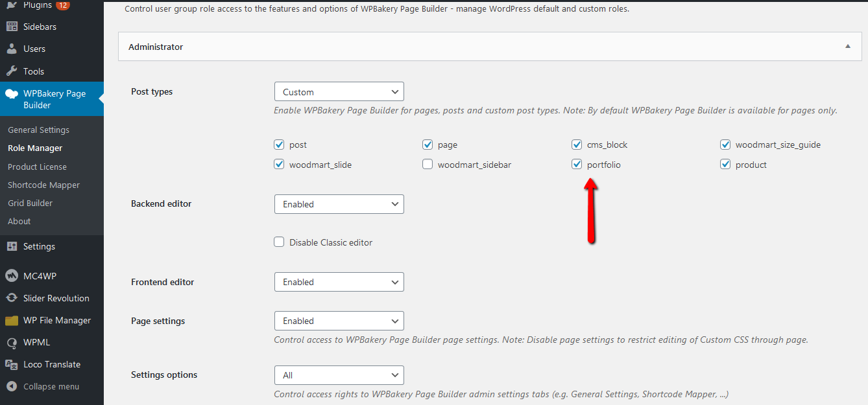
Task: Open Grid Builder submenu item
Action: tap(30, 203)
